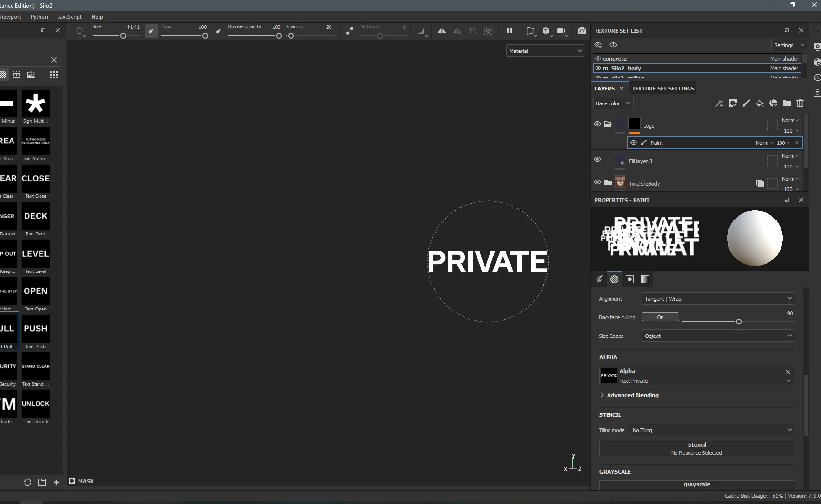Click the grayscale resource button
The width and height of the screenshot is (821, 504).
697,485
